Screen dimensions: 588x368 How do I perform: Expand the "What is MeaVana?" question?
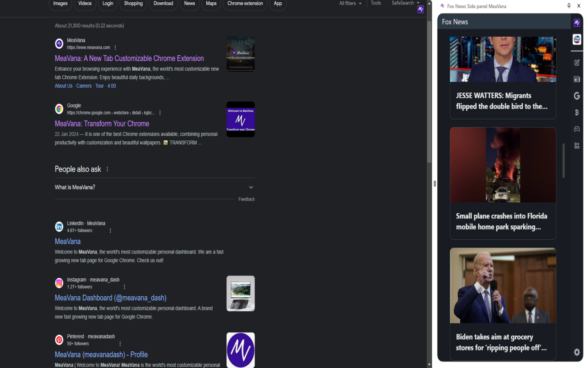155,187
